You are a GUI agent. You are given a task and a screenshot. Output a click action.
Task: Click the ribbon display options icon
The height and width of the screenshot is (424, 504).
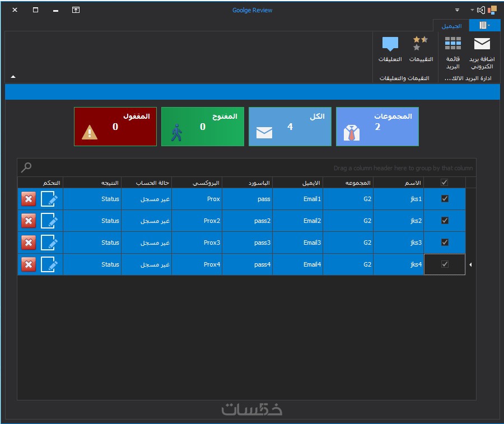click(76, 10)
